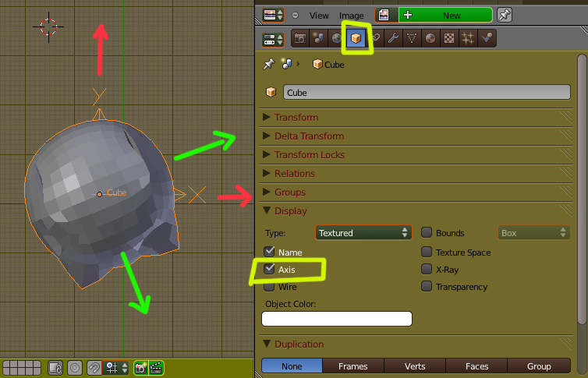Open the image editor type selector
This screenshot has height=378, width=588.
[x=273, y=16]
